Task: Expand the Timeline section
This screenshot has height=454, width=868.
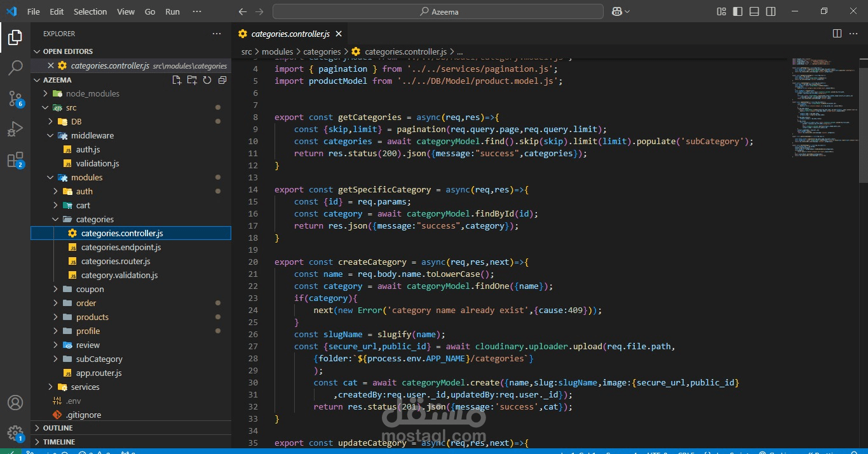Action: click(x=131, y=442)
